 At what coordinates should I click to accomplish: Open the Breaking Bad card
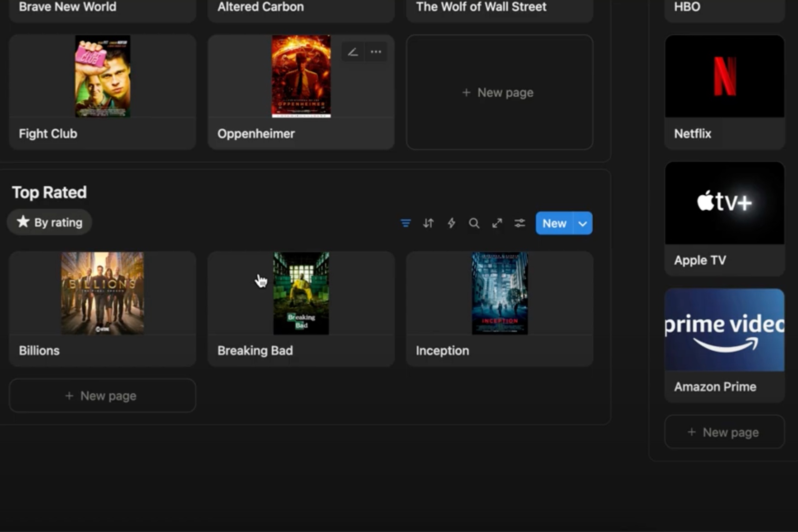(x=301, y=310)
